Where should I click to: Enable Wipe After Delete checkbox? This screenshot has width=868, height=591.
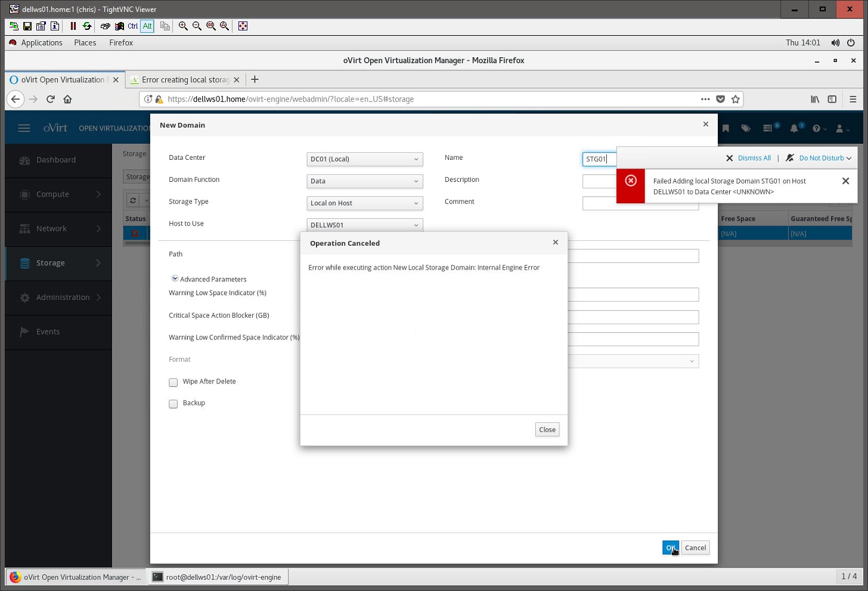tap(173, 382)
